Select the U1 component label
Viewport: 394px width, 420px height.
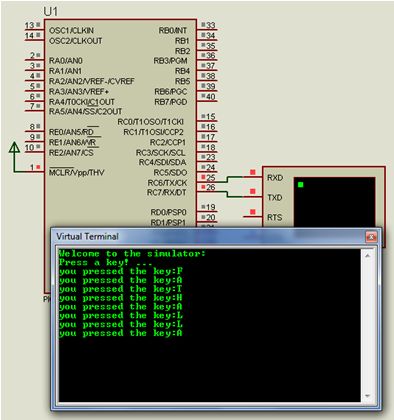pos(51,12)
